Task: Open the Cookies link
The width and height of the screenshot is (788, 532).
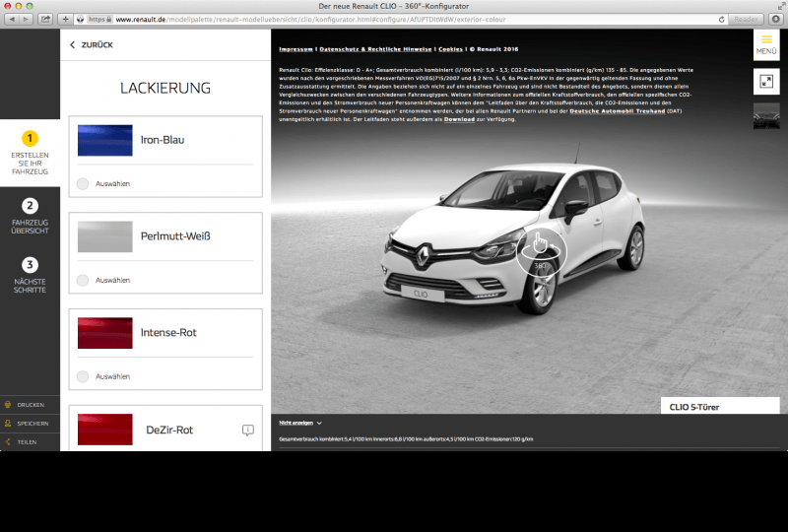Action: pyautogui.click(x=450, y=49)
